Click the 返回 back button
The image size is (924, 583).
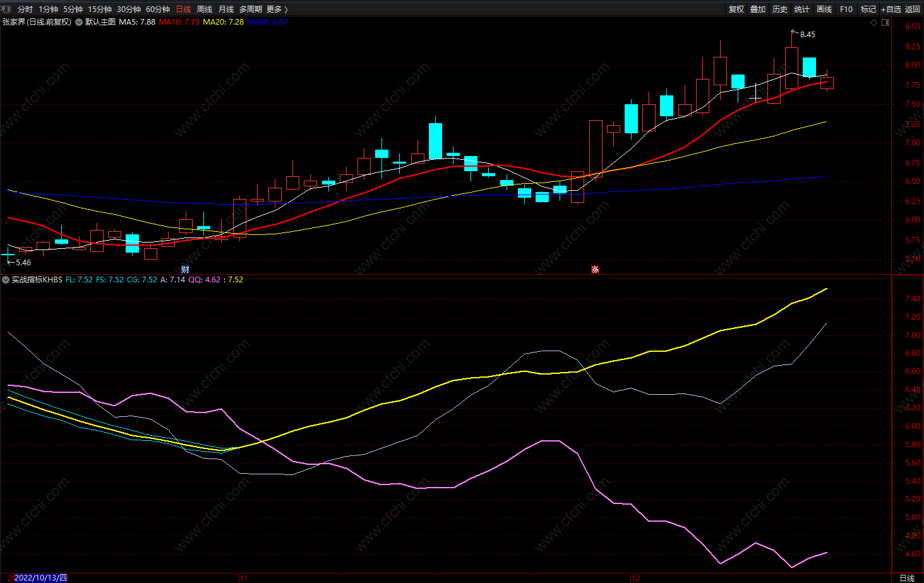pyautogui.click(x=913, y=9)
